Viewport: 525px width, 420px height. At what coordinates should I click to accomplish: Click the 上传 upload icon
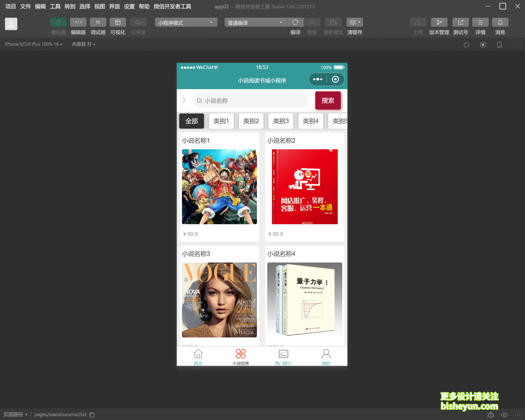(x=417, y=22)
